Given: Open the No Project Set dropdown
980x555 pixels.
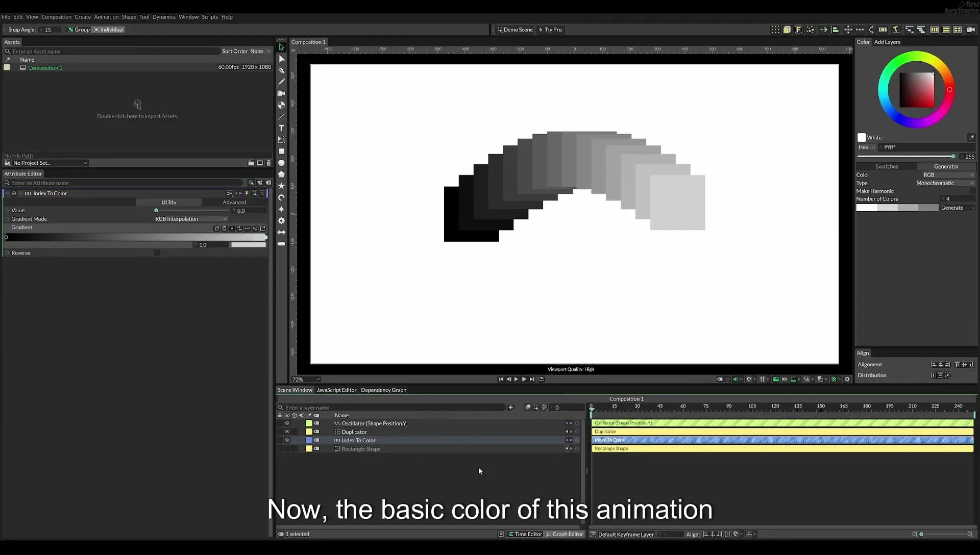Looking at the screenshot, I should (x=50, y=163).
